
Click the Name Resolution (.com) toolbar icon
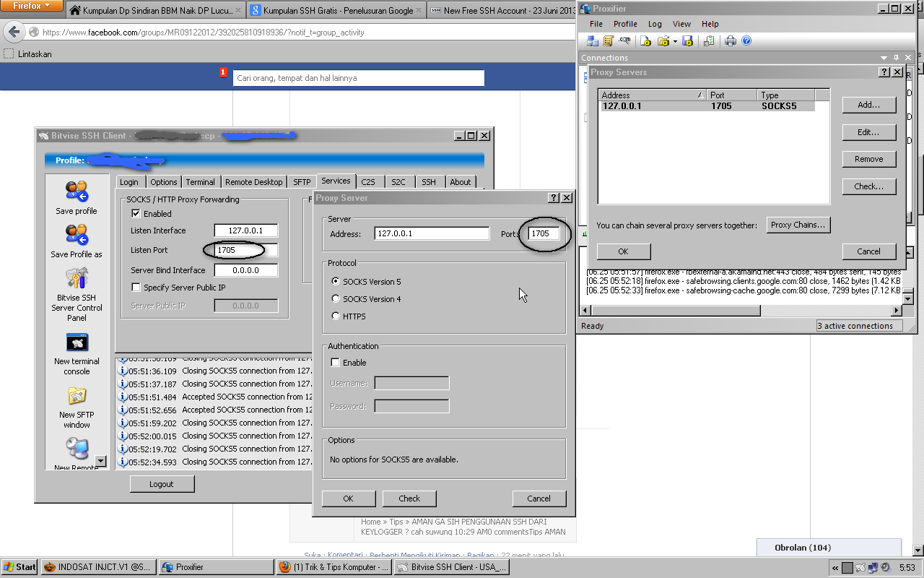pyautogui.click(x=624, y=41)
